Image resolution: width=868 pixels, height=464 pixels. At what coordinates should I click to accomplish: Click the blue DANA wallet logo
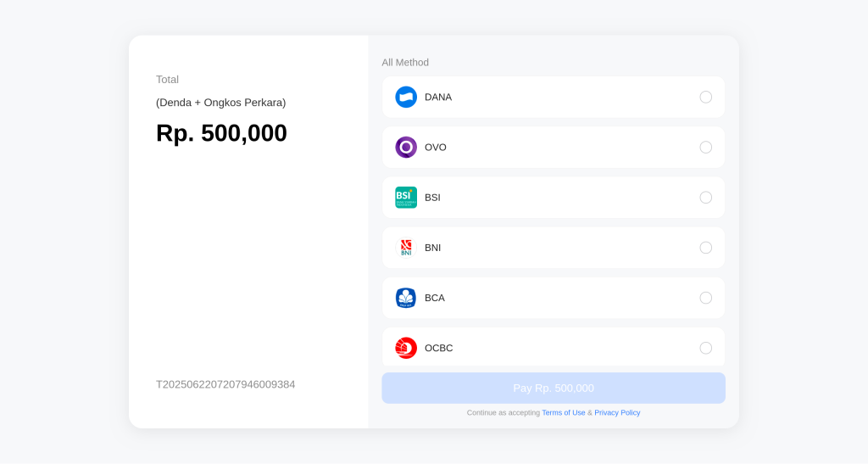tap(406, 97)
